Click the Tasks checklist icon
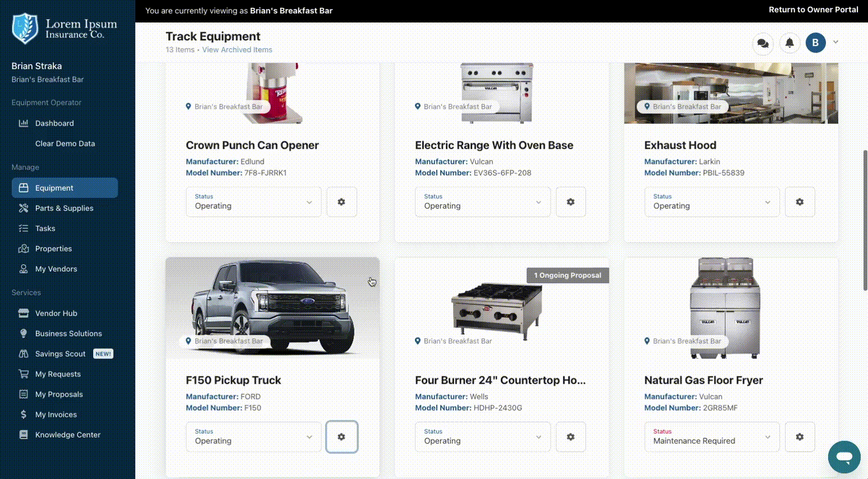This screenshot has width=868, height=479. coord(24,228)
